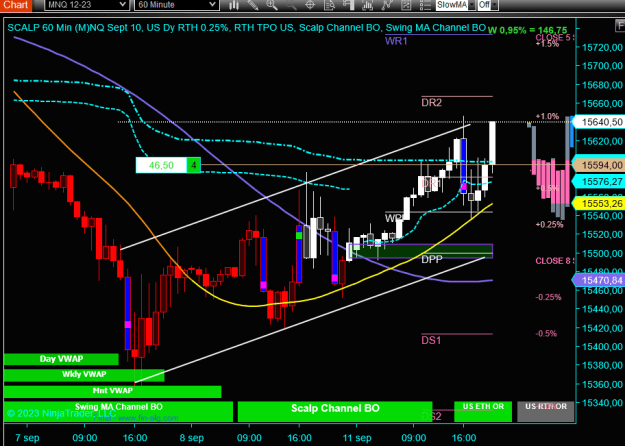Screen dimensions: 625x446
Task: Open the bar type chart style icon
Action: [x=234, y=5]
